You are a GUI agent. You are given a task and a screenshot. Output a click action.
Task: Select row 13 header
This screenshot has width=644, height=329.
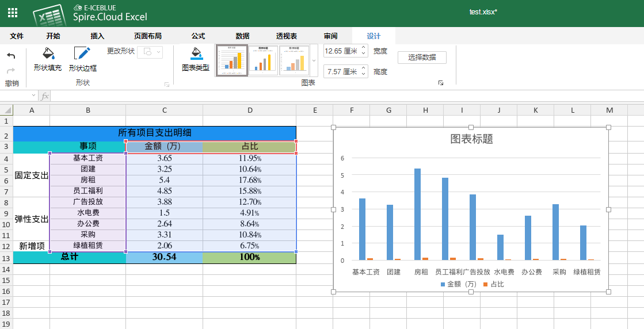click(6, 258)
